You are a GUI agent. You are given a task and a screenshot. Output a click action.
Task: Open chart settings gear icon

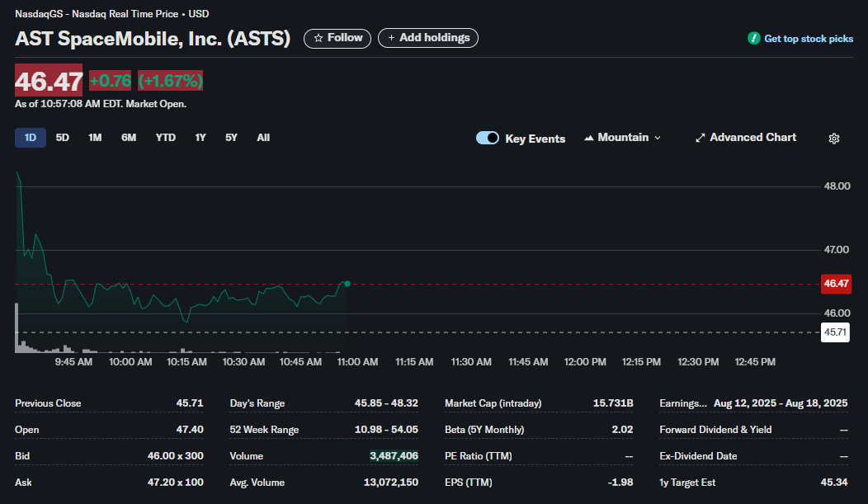[x=833, y=139]
